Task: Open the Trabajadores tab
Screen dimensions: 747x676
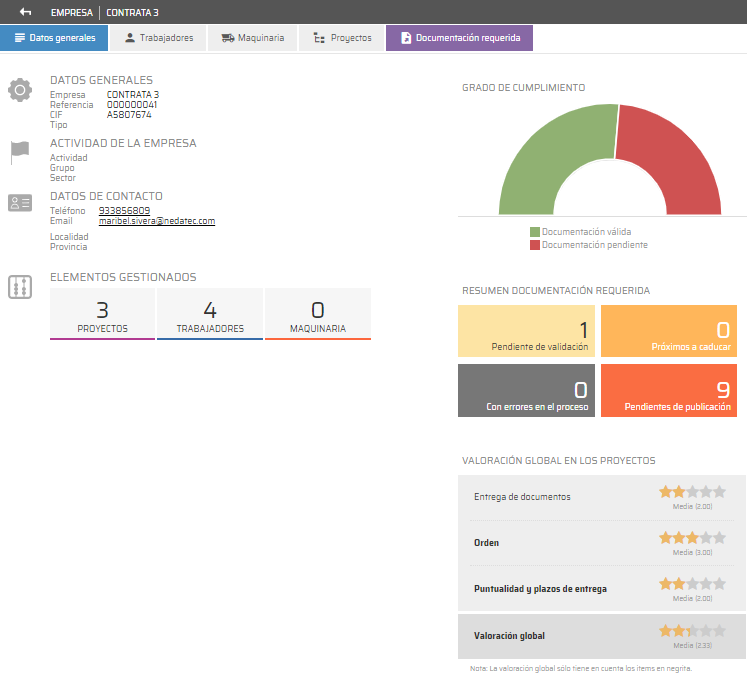Action: coord(159,38)
